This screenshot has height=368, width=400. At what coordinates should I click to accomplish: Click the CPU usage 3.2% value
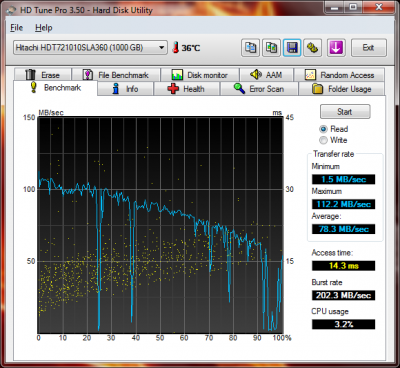(x=343, y=324)
